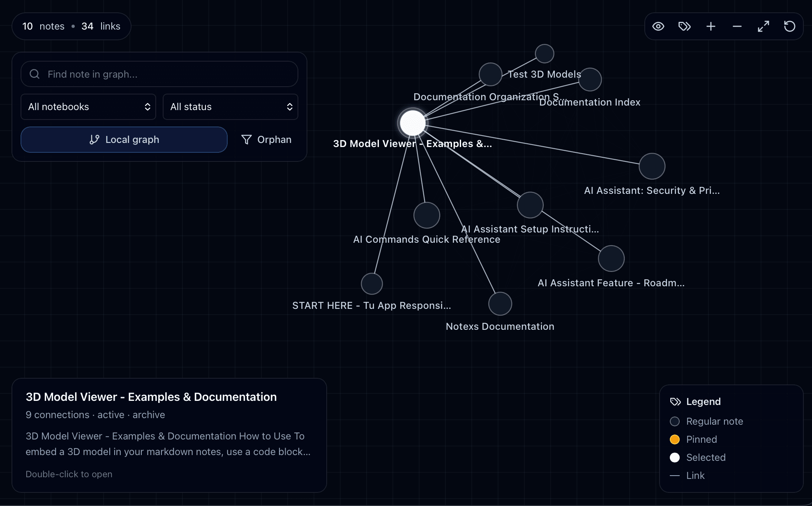Click the 10 notes counter
Image resolution: width=812 pixels, height=506 pixels.
pyautogui.click(x=43, y=26)
